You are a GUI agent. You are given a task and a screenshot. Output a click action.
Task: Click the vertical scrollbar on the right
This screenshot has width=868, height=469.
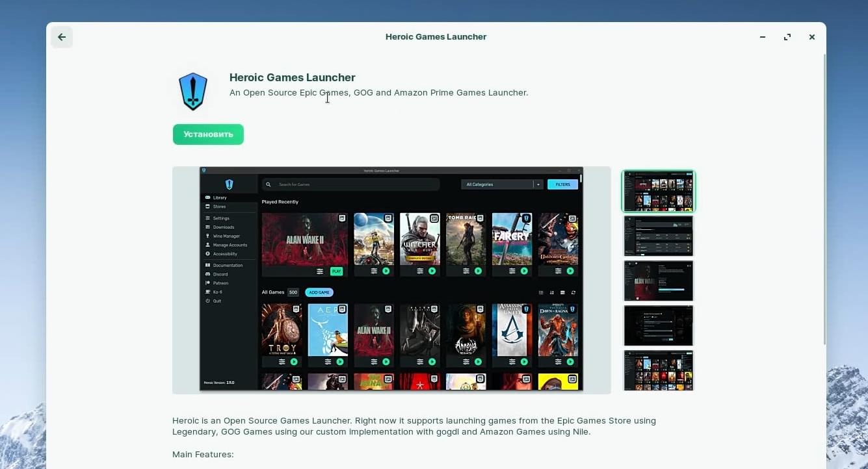pyautogui.click(x=824, y=199)
